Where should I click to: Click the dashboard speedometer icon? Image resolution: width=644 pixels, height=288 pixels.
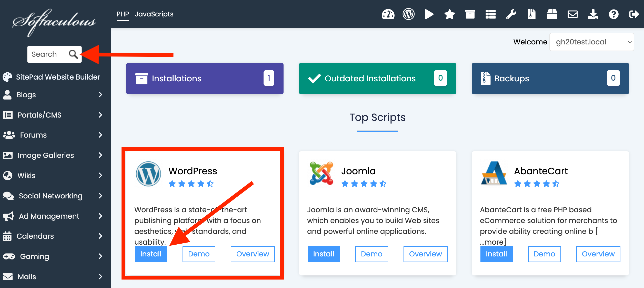[388, 14]
